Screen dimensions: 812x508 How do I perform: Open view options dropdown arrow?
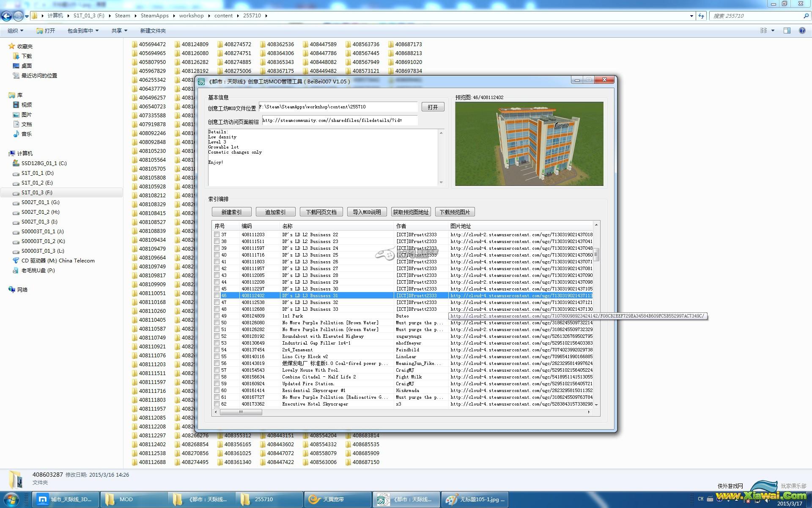[x=773, y=30]
